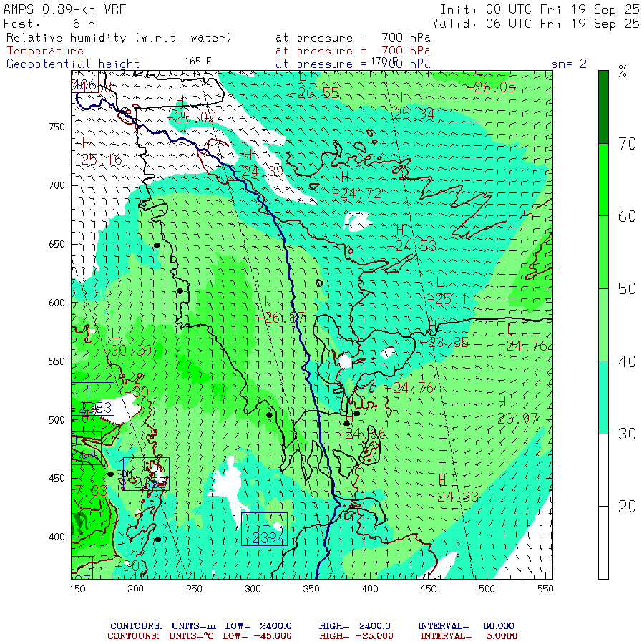Image resolution: width=644 pixels, height=644 pixels.
Task: Click the dark green swatch above 70
Action: [603, 107]
